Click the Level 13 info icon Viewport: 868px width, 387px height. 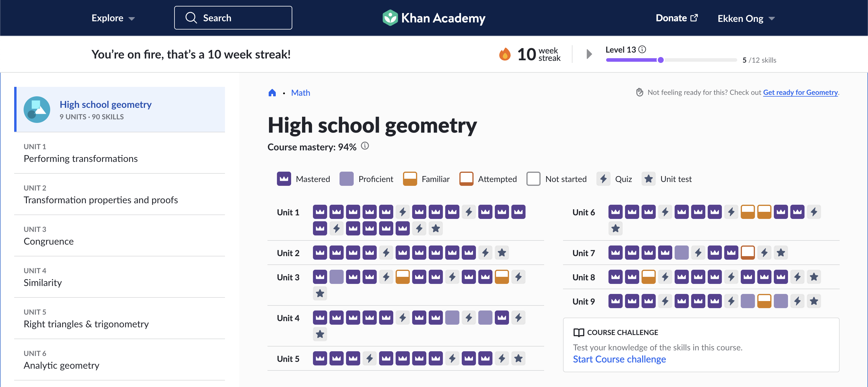[x=642, y=50]
